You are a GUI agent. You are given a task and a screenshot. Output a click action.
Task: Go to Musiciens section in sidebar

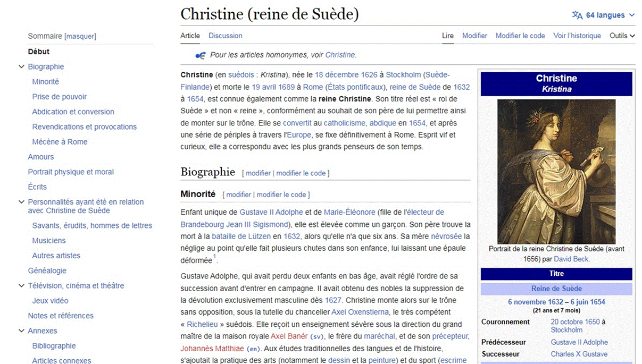click(49, 240)
